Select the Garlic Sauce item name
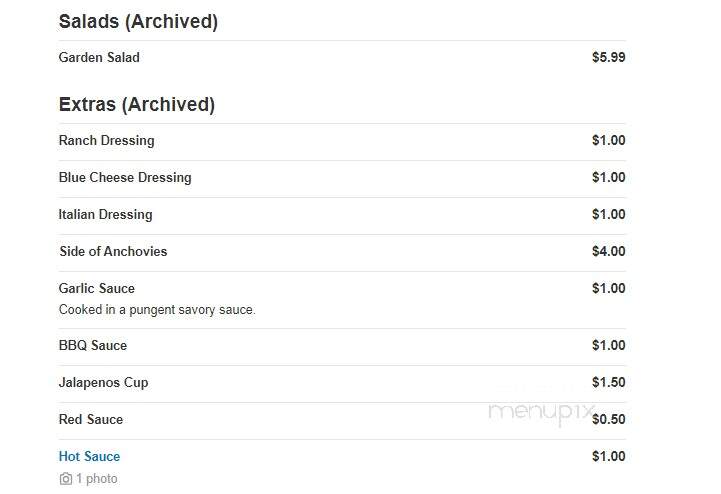The width and height of the screenshot is (721, 494). coord(97,288)
